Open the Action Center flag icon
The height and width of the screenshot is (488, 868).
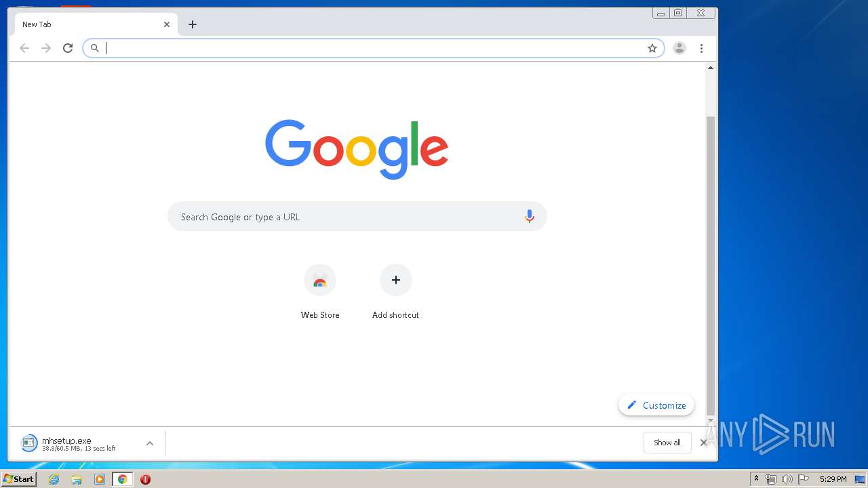click(804, 479)
